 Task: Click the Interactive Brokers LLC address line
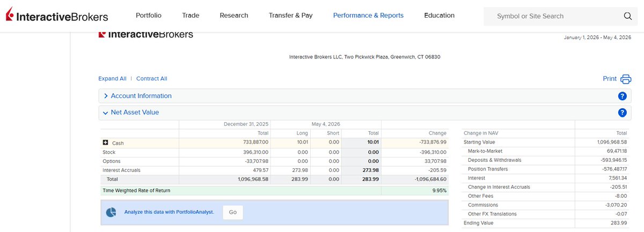365,57
